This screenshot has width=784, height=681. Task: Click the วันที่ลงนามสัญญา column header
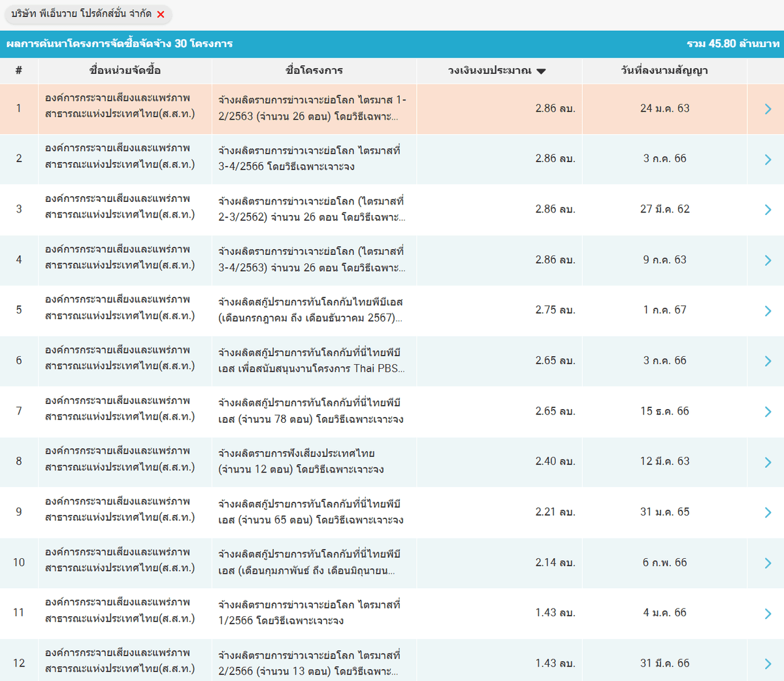[664, 71]
